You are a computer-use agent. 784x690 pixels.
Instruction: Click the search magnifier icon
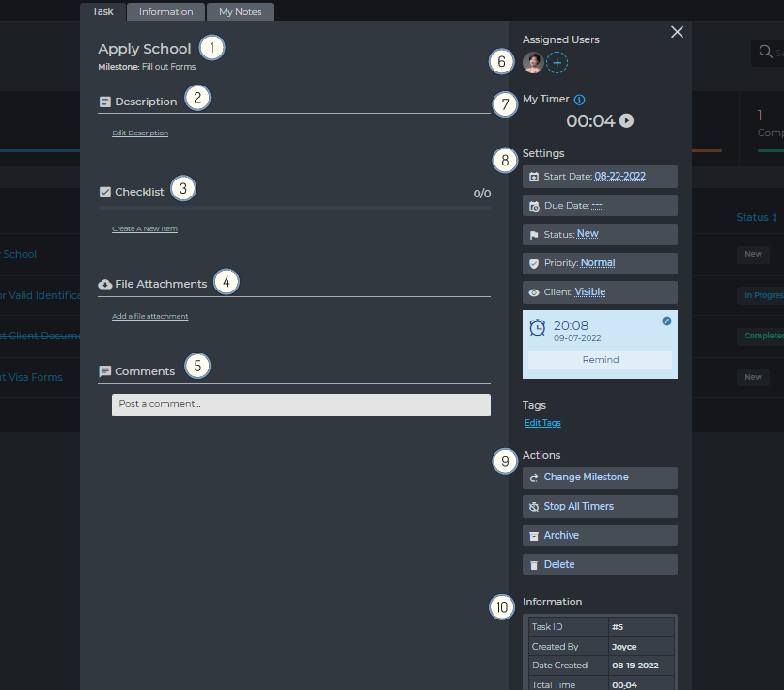click(x=765, y=51)
